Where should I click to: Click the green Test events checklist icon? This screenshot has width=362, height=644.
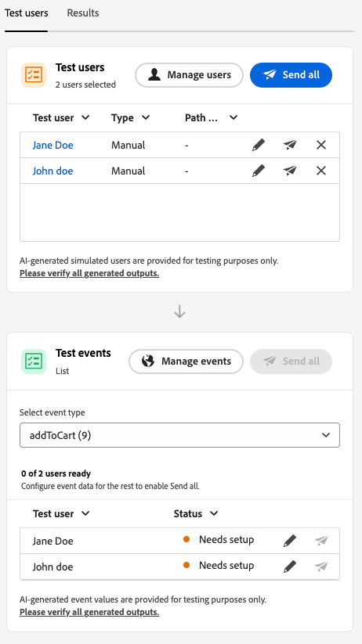point(34,361)
